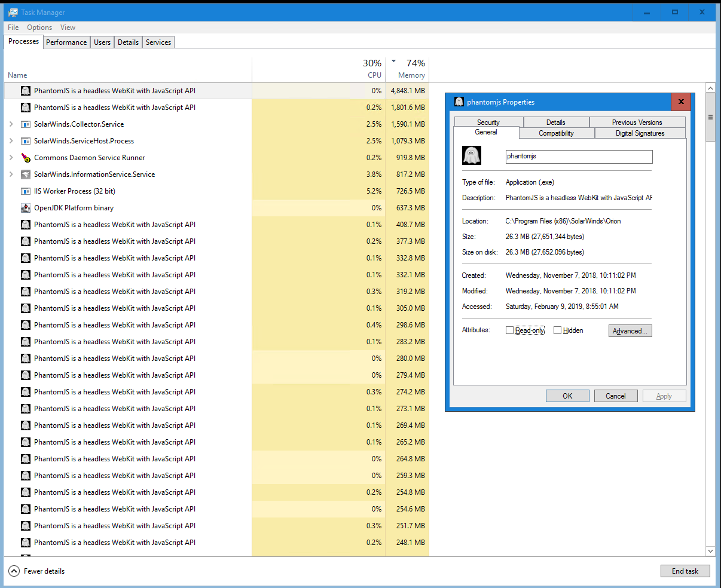Expand the Commons Daemon Service Runner group
721x588 pixels.
click(11, 158)
